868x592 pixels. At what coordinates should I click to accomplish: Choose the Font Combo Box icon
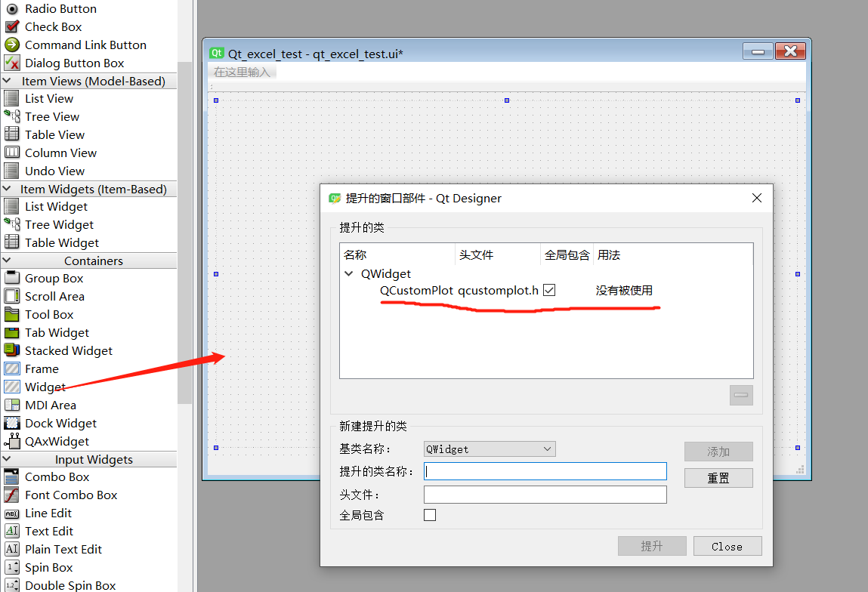[x=11, y=495]
